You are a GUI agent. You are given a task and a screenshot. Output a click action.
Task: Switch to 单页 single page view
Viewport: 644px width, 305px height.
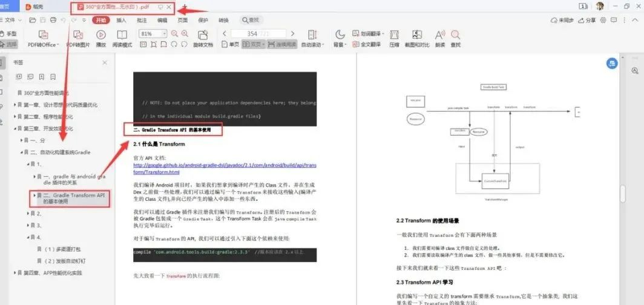pos(231,44)
